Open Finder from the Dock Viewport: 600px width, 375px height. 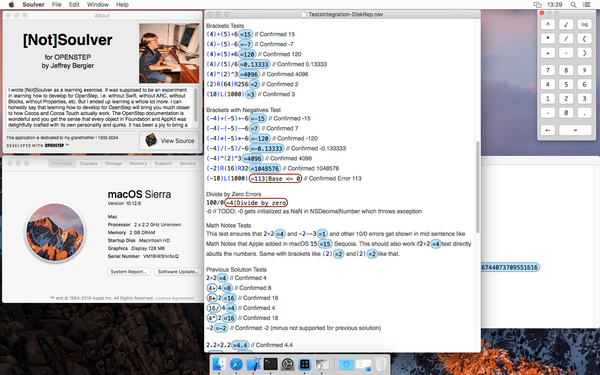[219, 364]
